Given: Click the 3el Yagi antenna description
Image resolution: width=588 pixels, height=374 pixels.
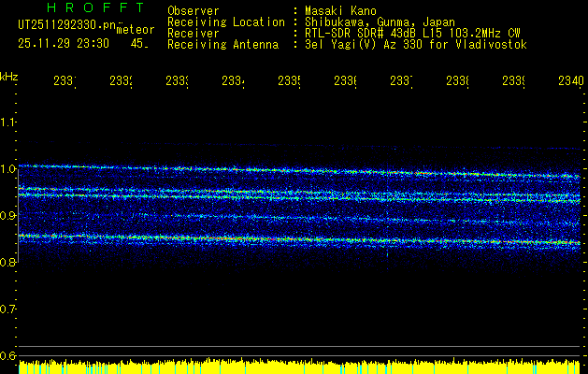Looking at the screenshot, I should pos(416,45).
